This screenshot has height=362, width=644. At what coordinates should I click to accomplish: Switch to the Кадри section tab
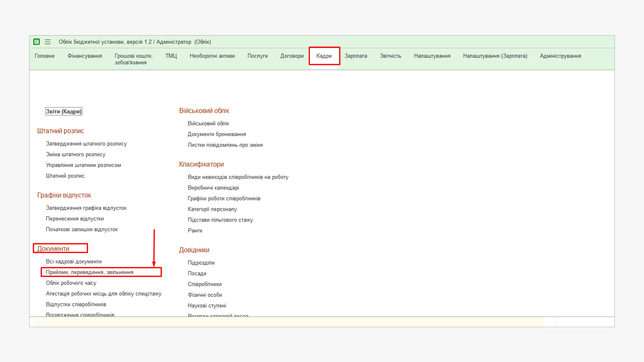click(324, 56)
